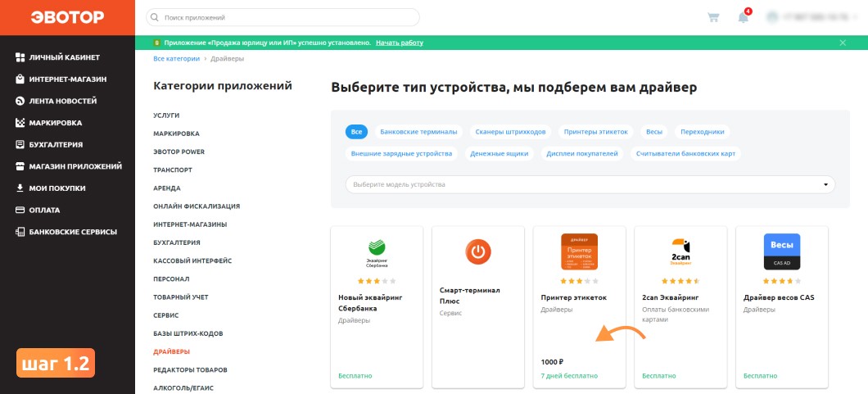Image resolution: width=868 pixels, height=394 pixels.
Task: Select the Драйверы category
Action: 172,351
